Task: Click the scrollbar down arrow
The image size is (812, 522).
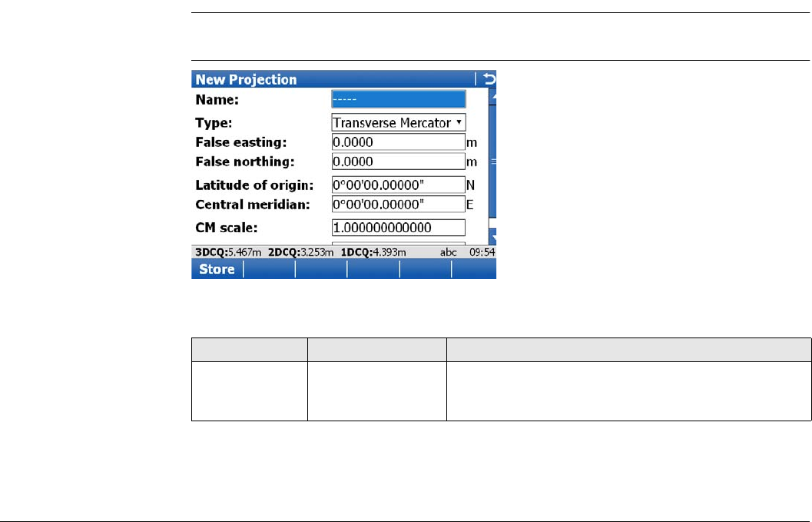Action: coord(492,236)
